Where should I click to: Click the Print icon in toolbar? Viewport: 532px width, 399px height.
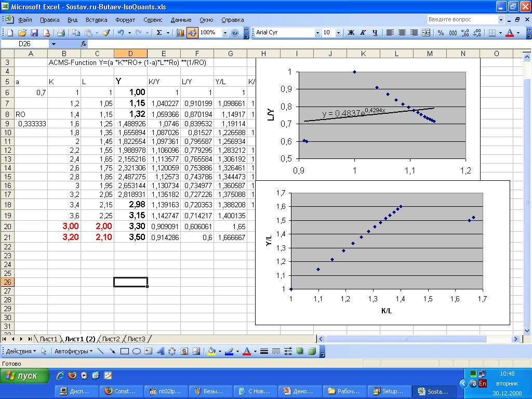61,32
